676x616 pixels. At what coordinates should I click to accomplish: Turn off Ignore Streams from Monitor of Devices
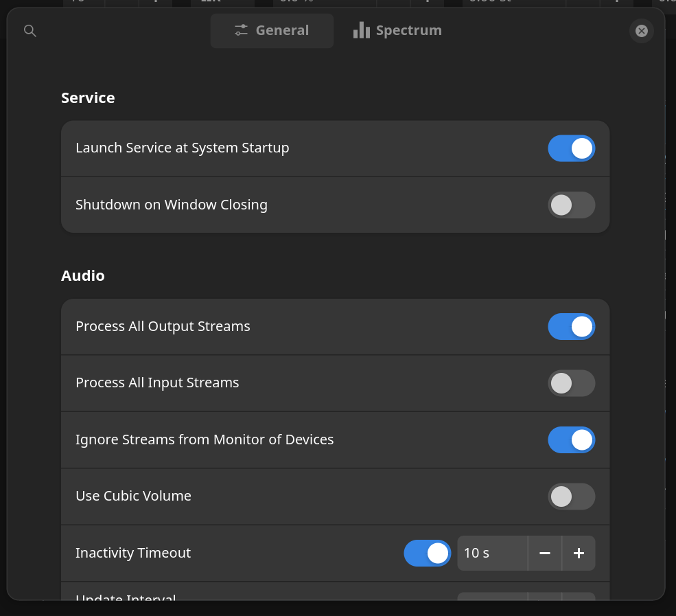(x=572, y=440)
